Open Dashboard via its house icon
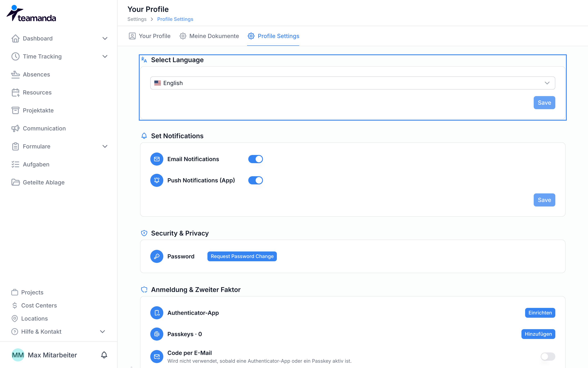The width and height of the screenshot is (588, 368). point(15,38)
